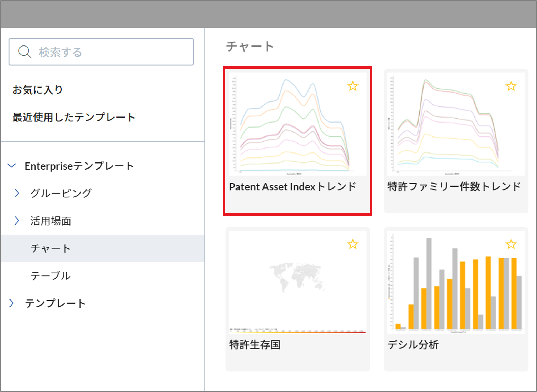Click the 特許生存国 title text

pos(255,345)
